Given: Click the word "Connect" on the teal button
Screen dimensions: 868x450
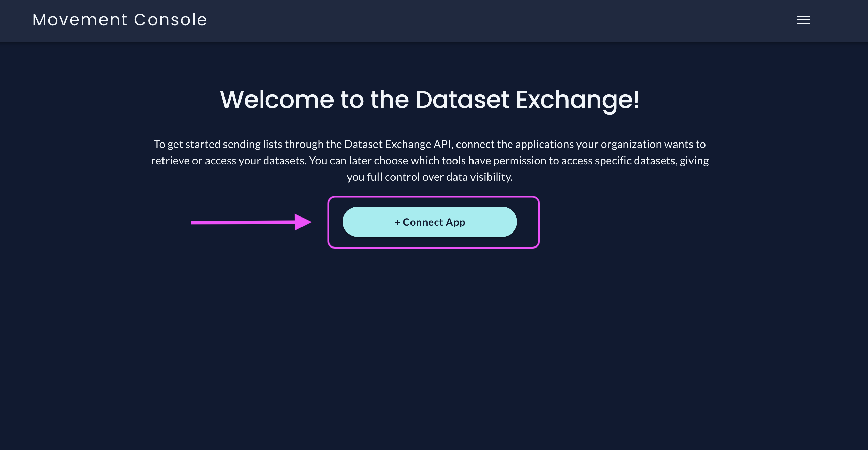Looking at the screenshot, I should 423,222.
